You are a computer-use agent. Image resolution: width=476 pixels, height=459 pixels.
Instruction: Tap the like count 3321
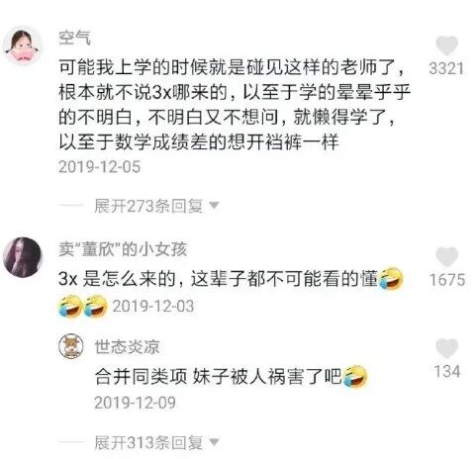click(x=446, y=68)
